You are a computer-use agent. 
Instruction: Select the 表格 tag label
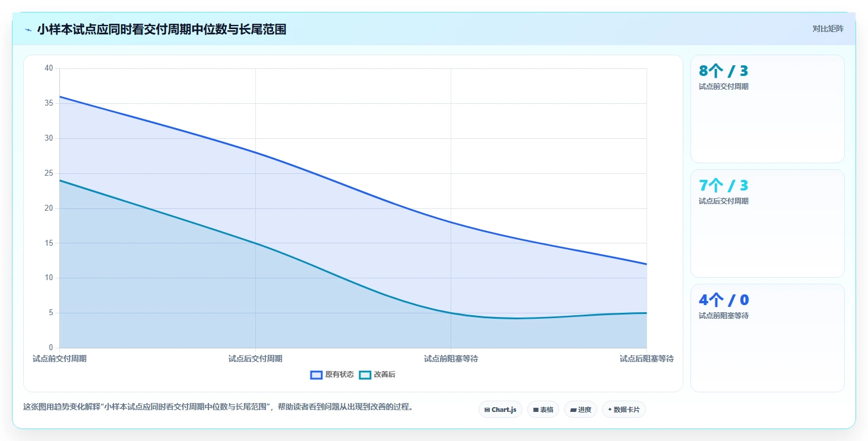coord(547,410)
